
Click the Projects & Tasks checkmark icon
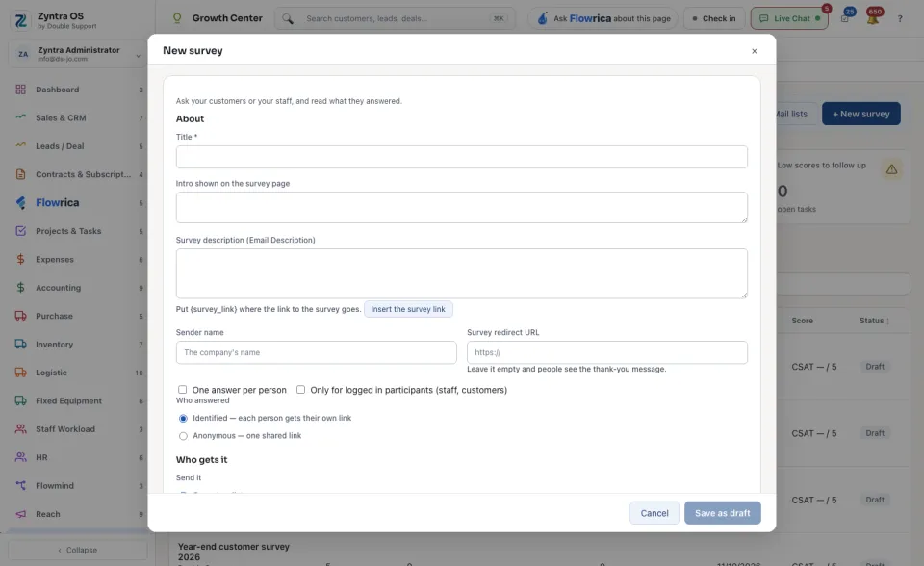20,231
